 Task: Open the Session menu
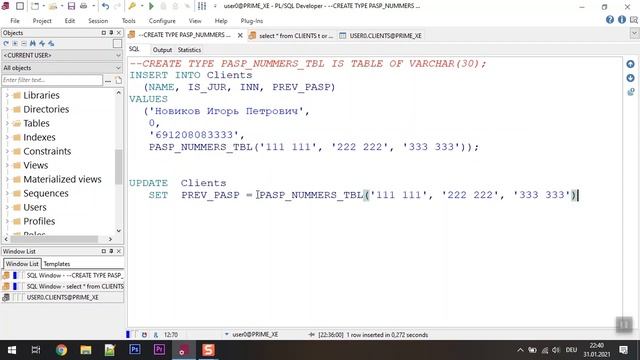pyautogui.click(x=98, y=20)
